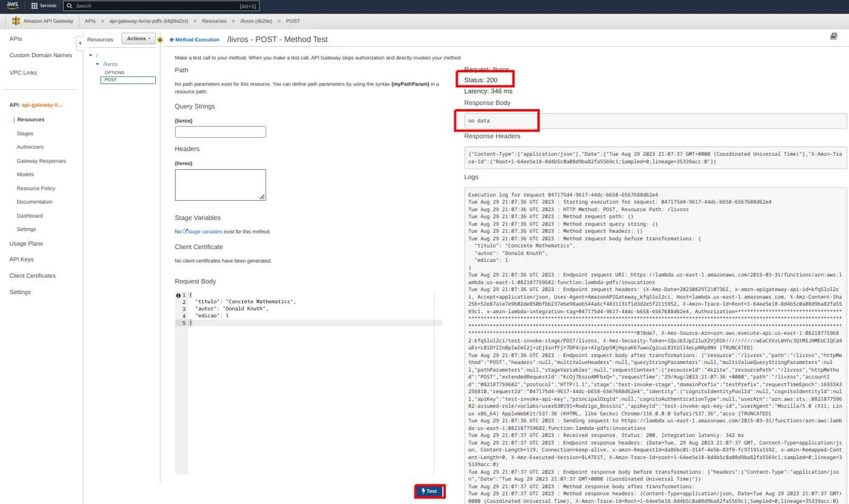Open the API Dashboard page
849x504 pixels.
[30, 215]
